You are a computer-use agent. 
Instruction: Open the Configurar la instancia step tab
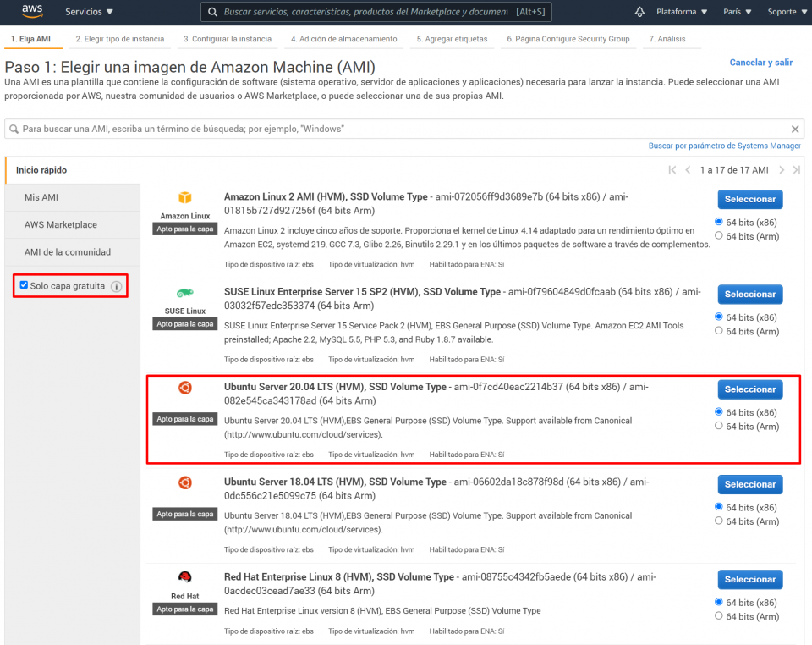pyautogui.click(x=228, y=39)
